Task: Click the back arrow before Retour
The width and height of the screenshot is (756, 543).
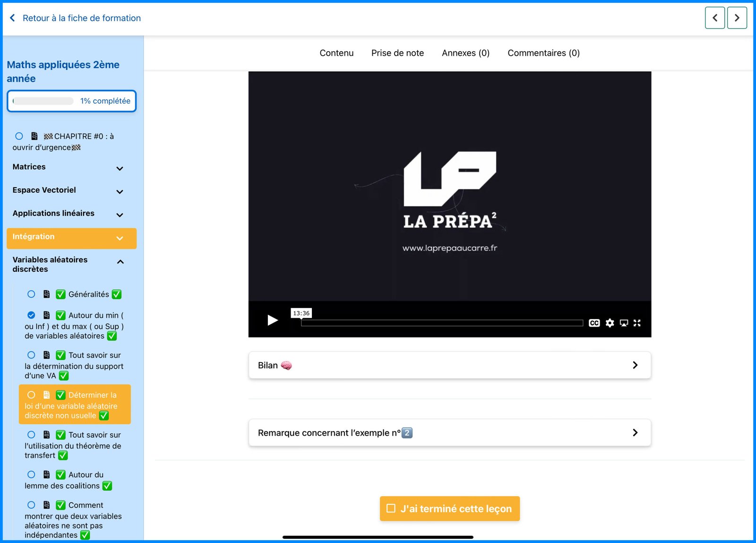Action: click(x=12, y=18)
